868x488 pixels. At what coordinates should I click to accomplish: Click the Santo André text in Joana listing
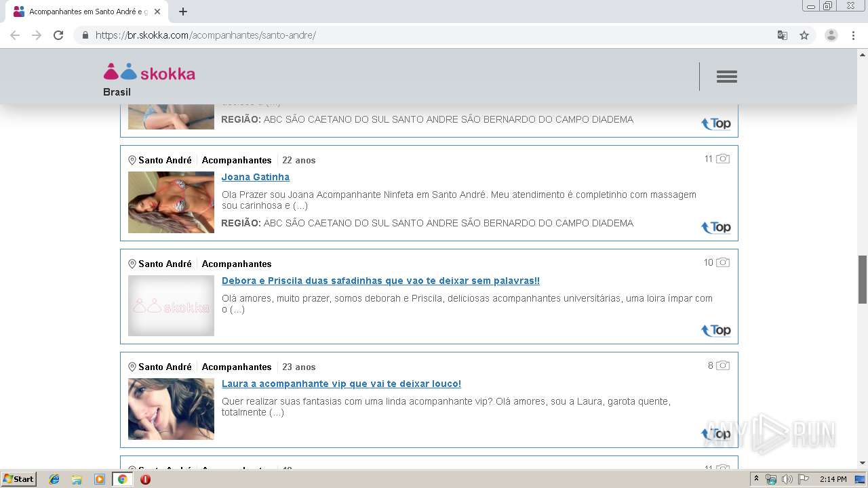tap(165, 161)
